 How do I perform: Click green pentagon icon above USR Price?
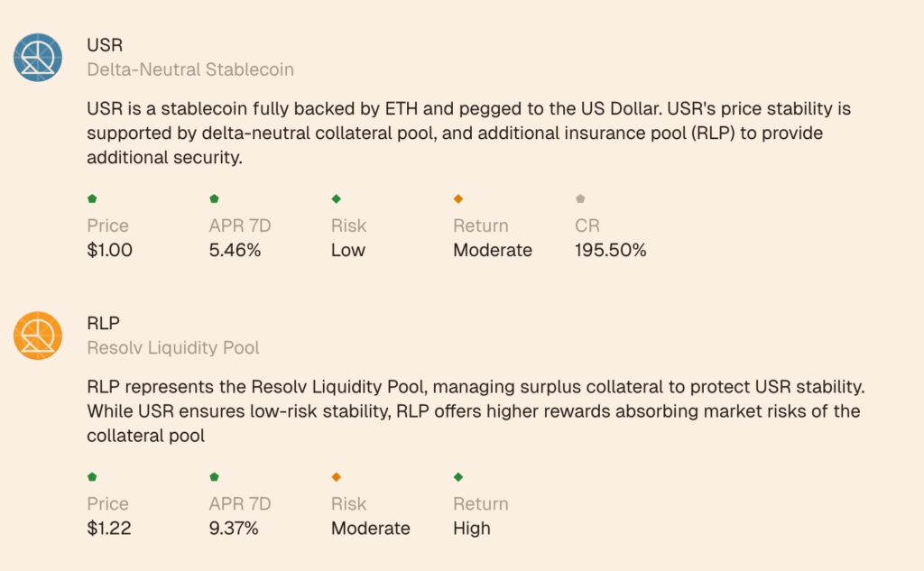click(x=92, y=198)
